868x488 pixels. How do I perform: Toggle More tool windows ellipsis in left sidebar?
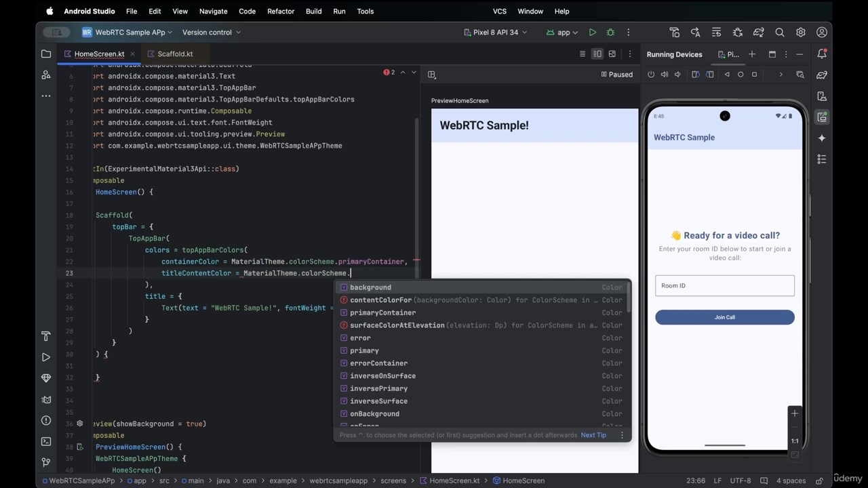46,96
